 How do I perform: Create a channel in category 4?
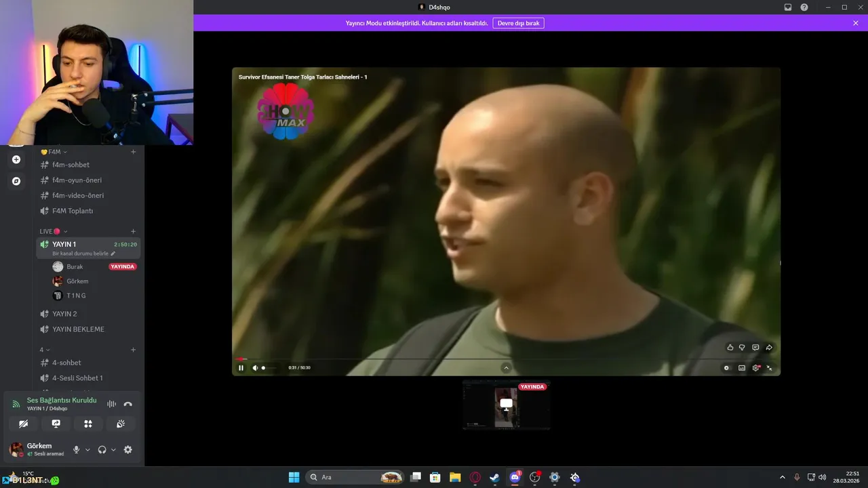(133, 350)
